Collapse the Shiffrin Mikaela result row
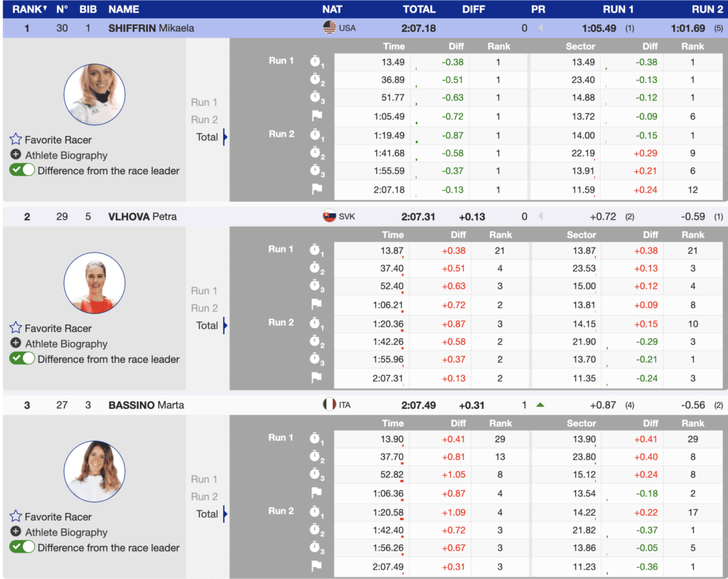The height and width of the screenshot is (579, 728). pyautogui.click(x=151, y=28)
